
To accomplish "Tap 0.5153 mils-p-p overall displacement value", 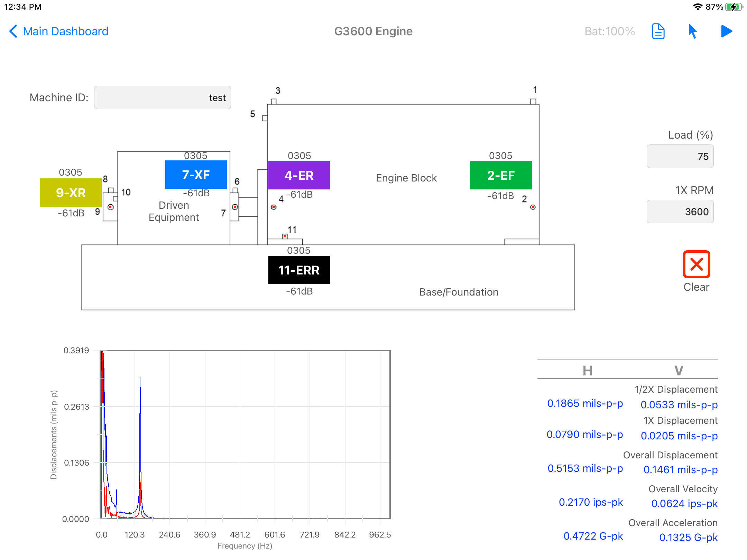I will 585,468.
